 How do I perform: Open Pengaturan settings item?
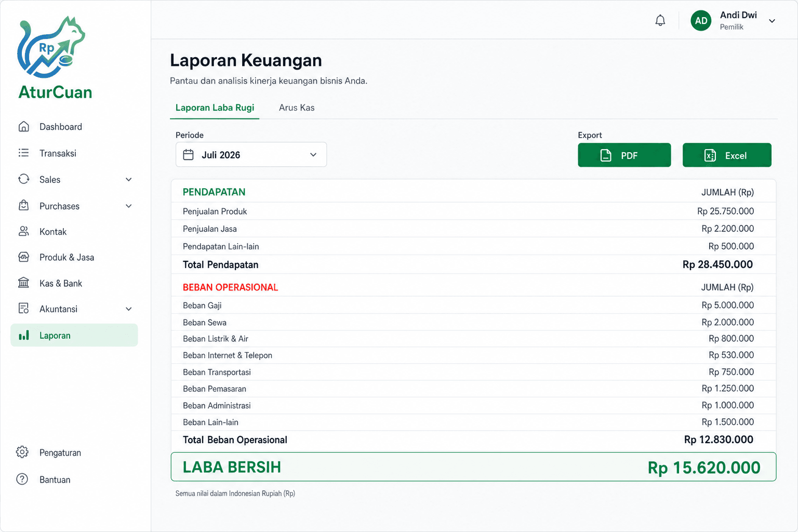(74, 453)
